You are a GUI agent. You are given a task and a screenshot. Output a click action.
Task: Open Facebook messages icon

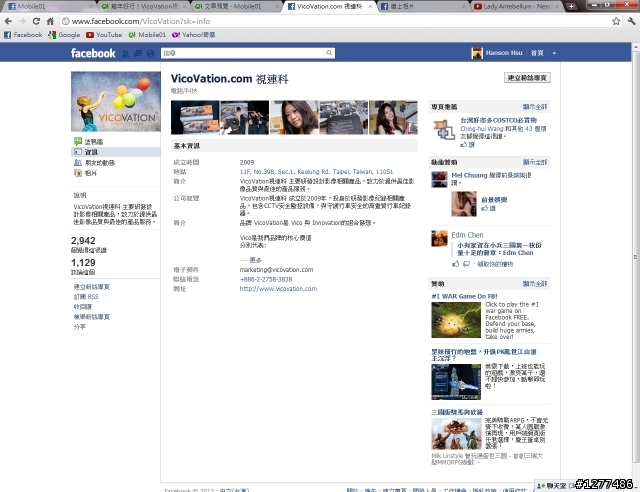[x=138, y=53]
